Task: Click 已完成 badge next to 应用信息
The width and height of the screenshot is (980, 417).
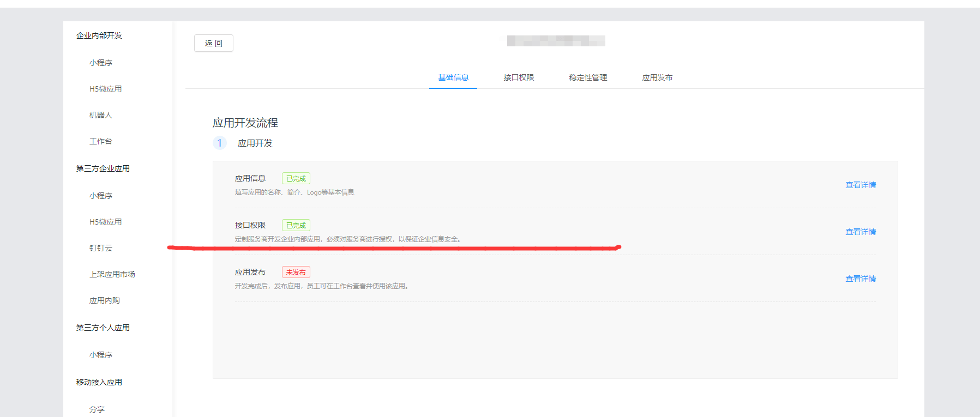Action: click(296, 178)
